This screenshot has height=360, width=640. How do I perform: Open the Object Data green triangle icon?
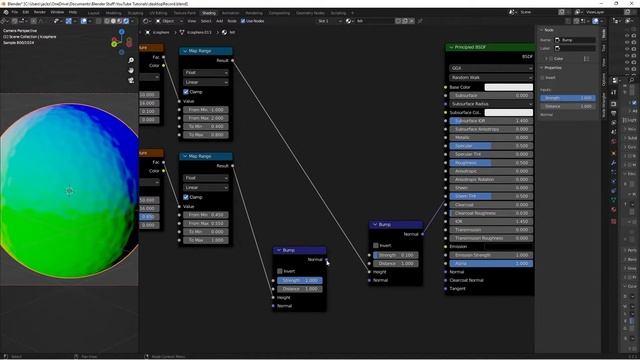pyautogui.click(x=613, y=200)
